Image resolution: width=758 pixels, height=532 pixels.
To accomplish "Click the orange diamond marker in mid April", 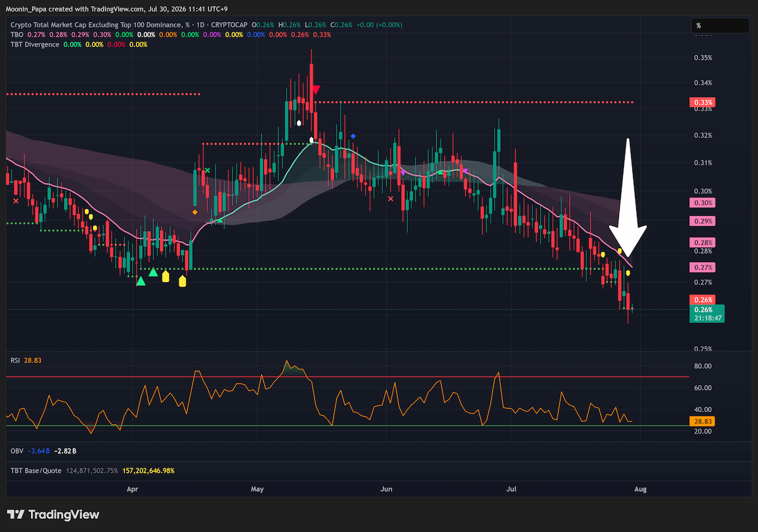I will [195, 212].
